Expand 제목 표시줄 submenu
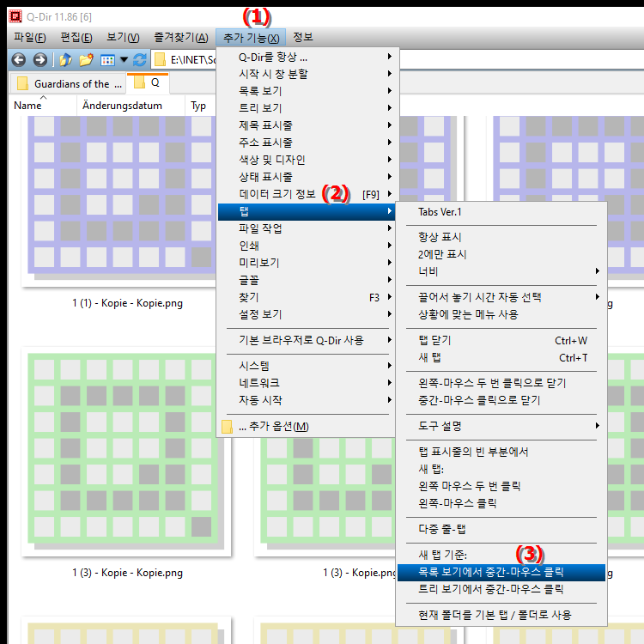This screenshot has height=644, width=644. tap(306, 125)
